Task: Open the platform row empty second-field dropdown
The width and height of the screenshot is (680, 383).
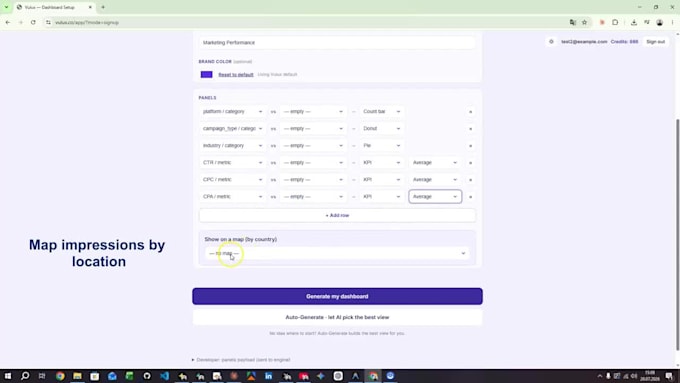Action: 313,111
